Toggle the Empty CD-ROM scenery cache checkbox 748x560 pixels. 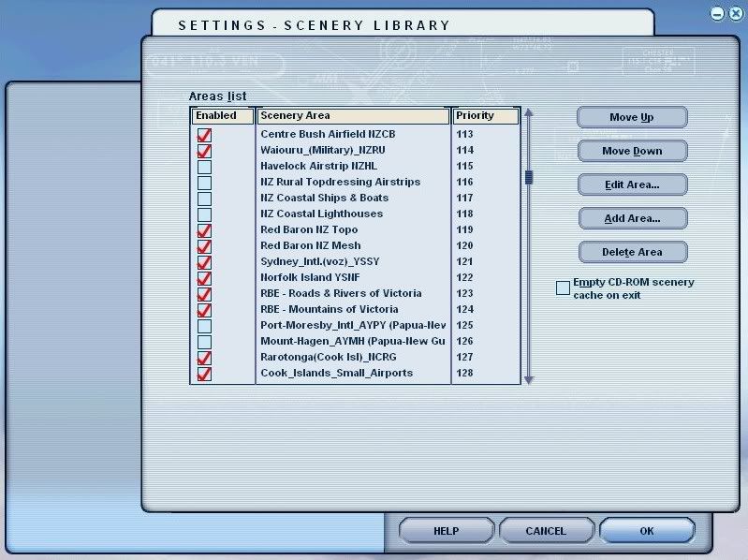tap(563, 288)
